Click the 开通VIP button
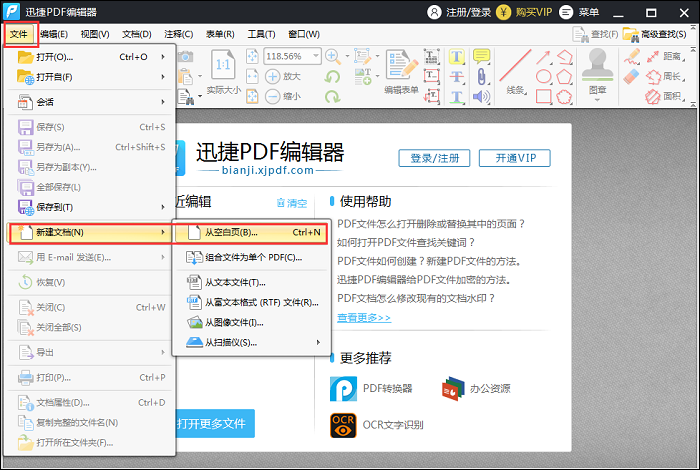The image size is (700, 470). point(515,158)
